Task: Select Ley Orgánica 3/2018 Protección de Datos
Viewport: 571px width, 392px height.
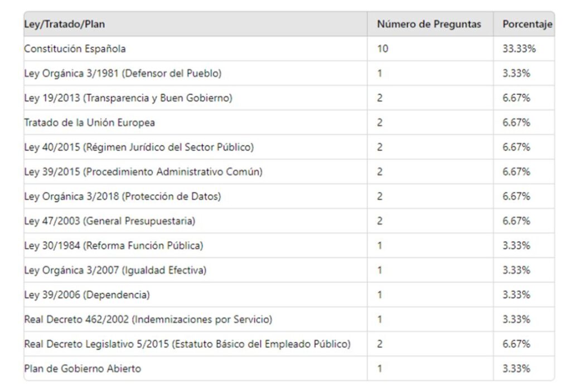Action: (122, 196)
